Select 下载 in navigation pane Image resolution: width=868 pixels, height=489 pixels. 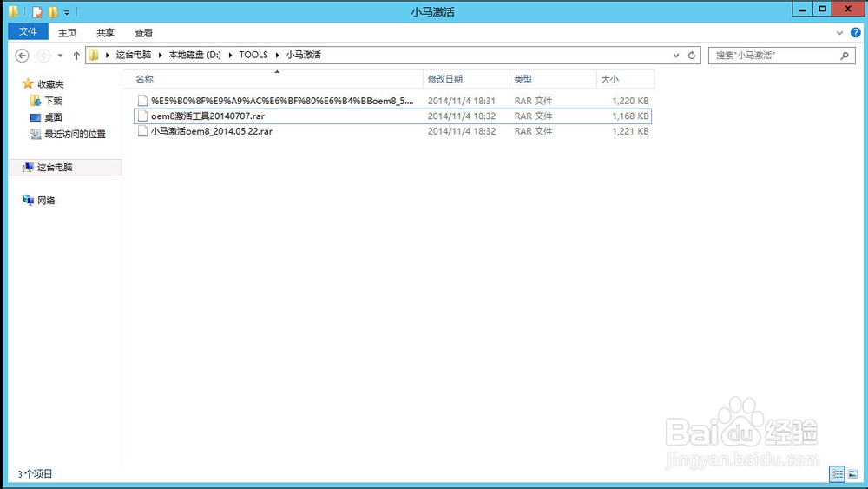54,101
